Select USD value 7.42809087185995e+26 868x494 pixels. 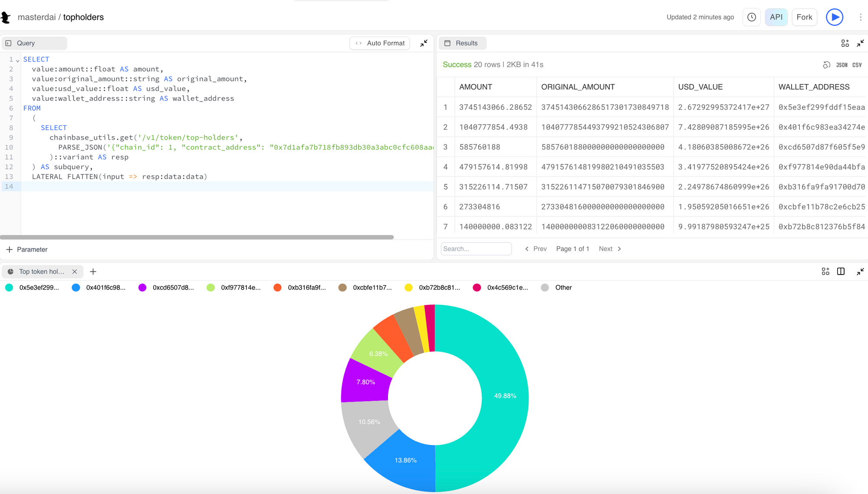[723, 127]
